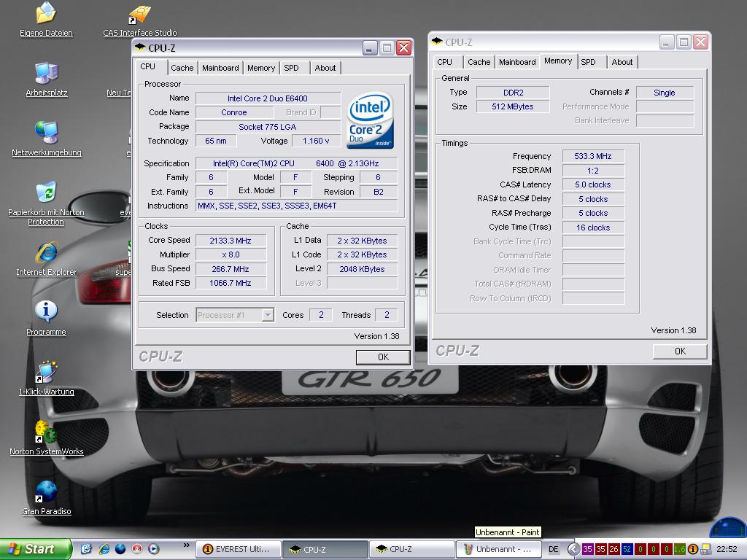
Task: Click the tray temperature reading 26
Action: tap(614, 549)
